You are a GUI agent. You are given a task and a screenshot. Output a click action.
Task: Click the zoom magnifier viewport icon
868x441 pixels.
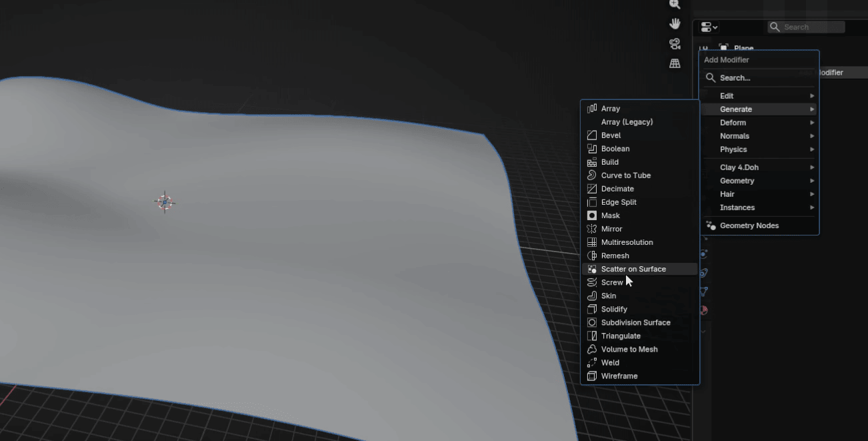tap(675, 5)
